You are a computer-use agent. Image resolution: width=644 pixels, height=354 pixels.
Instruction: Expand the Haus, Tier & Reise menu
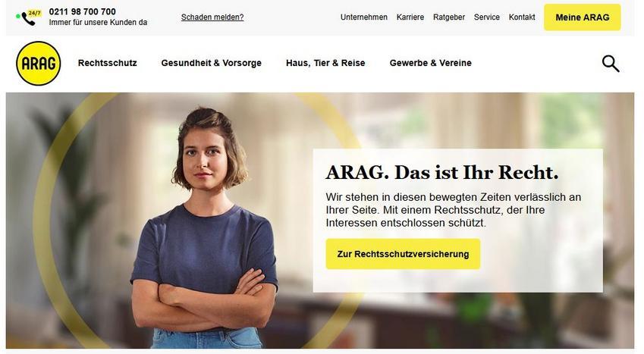point(325,63)
